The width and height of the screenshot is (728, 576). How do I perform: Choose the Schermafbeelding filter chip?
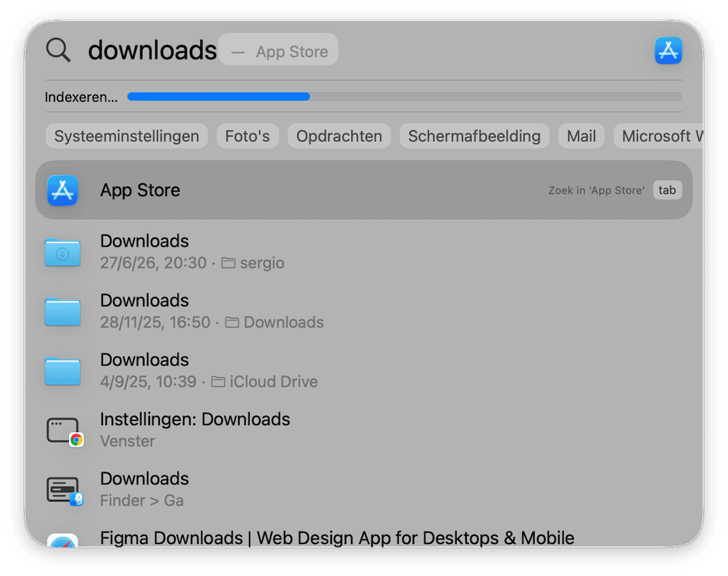click(474, 136)
